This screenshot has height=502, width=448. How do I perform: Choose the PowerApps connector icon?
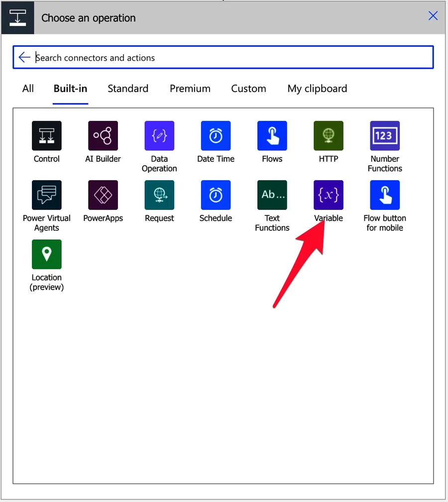(x=103, y=195)
